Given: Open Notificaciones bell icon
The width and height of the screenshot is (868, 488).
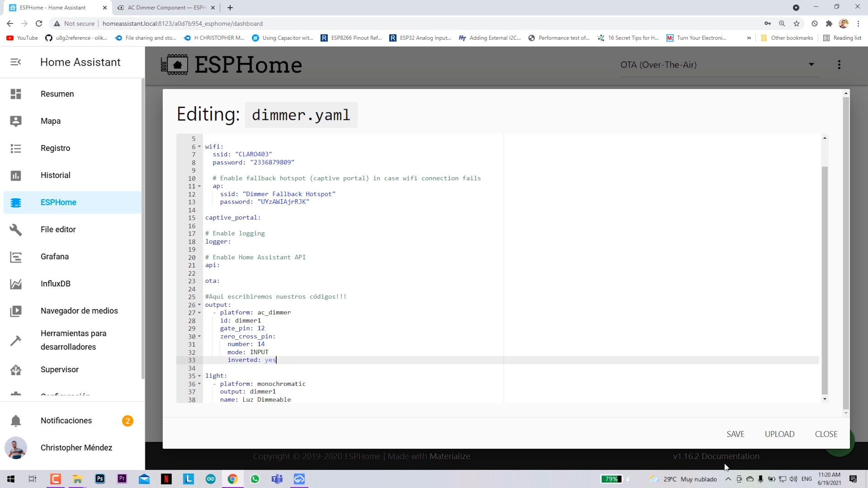Looking at the screenshot, I should coord(16,421).
